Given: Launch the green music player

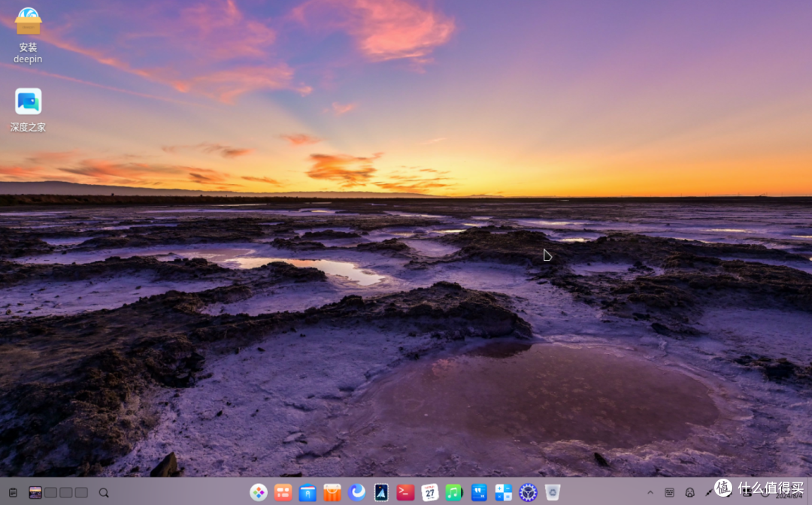Looking at the screenshot, I should 454,492.
